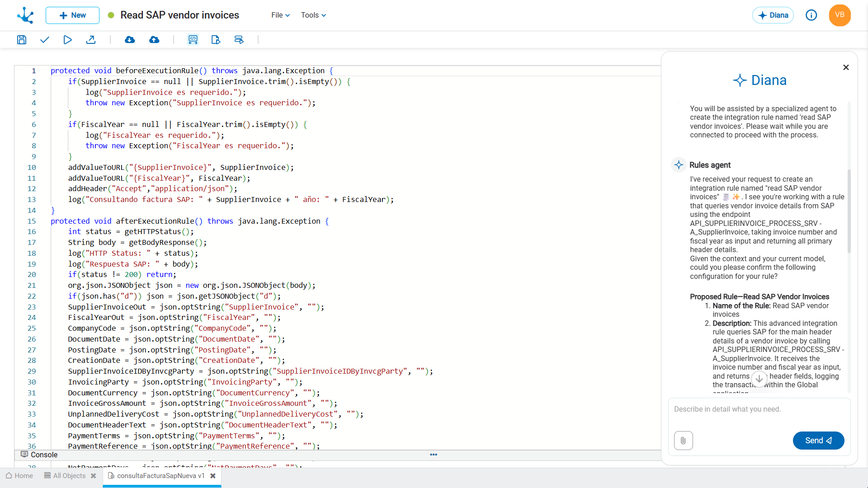Click the chat message input field
Screen dimensions: 868x488
759,409
